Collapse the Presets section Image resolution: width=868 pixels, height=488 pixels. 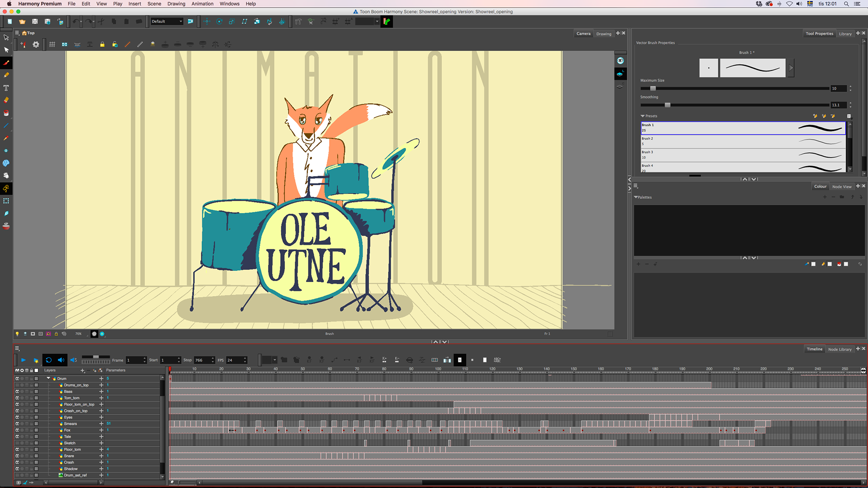(x=642, y=116)
